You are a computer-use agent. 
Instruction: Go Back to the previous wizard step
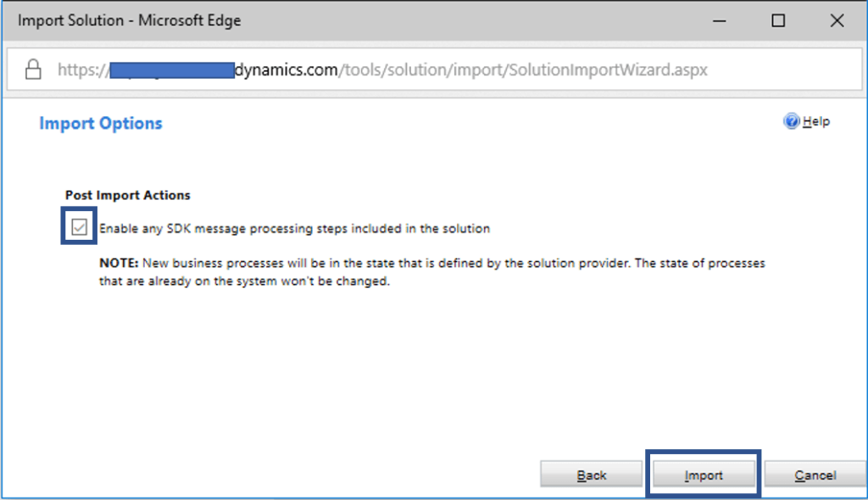[x=591, y=474]
